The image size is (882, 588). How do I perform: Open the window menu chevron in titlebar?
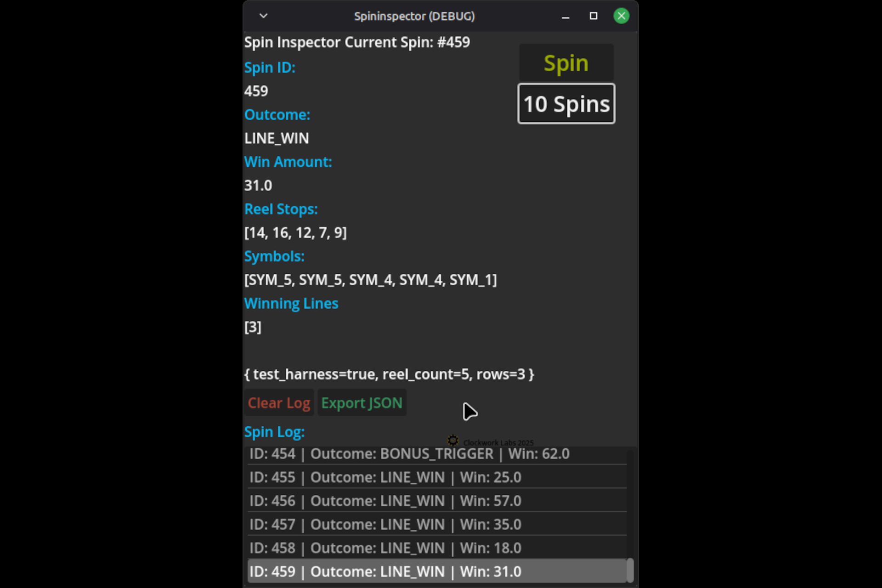pos(263,16)
